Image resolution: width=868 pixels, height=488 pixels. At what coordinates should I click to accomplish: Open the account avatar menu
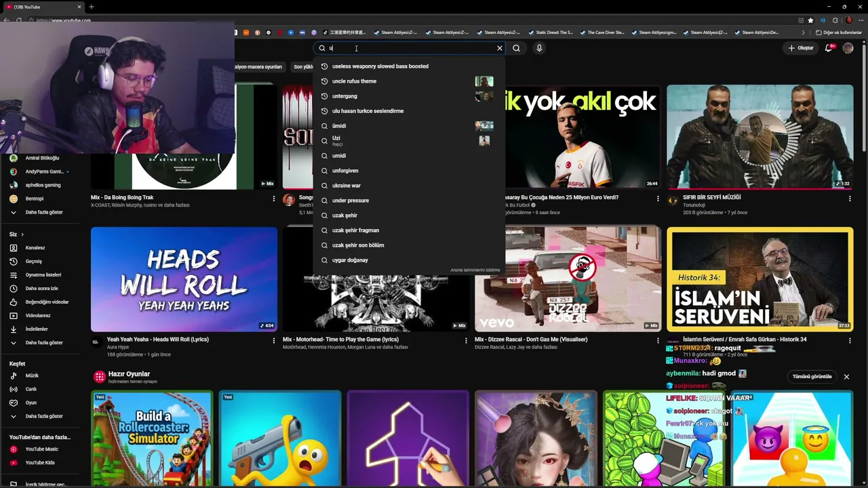pos(848,48)
